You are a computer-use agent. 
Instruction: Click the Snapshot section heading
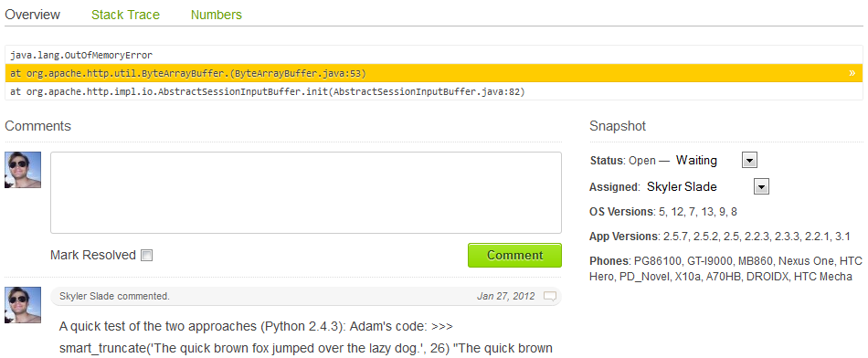(618, 126)
